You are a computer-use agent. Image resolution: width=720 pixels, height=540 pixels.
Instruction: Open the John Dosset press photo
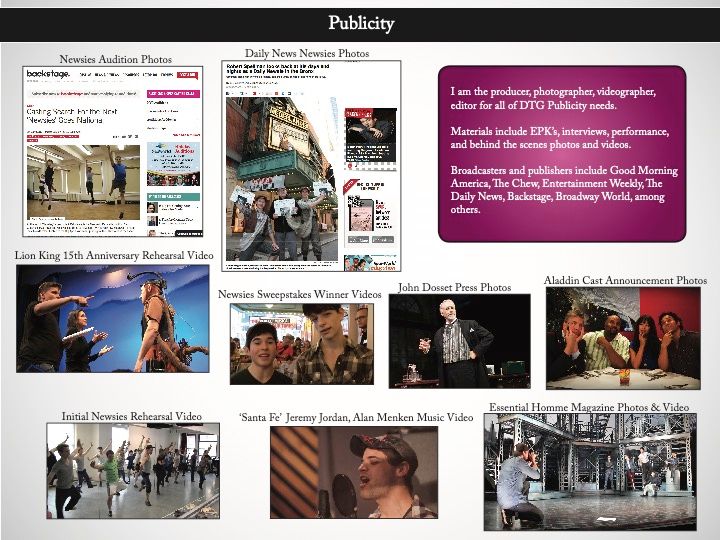pos(460,341)
